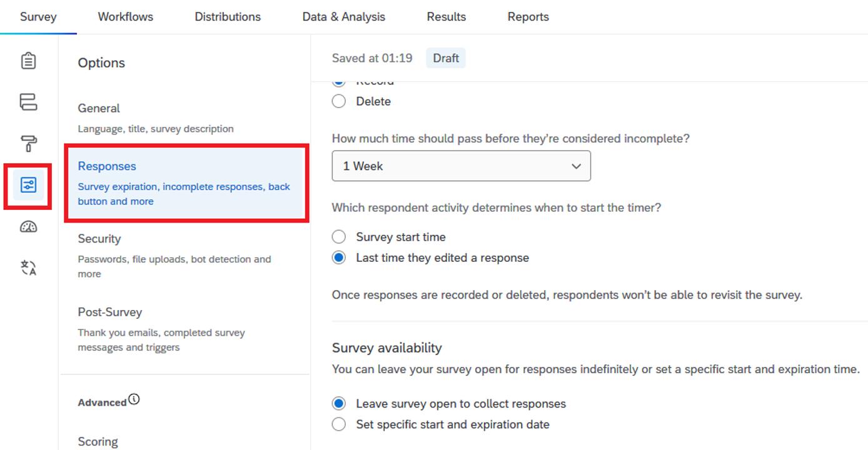
Task: Open Survey options sliders icon
Action: coord(28,185)
